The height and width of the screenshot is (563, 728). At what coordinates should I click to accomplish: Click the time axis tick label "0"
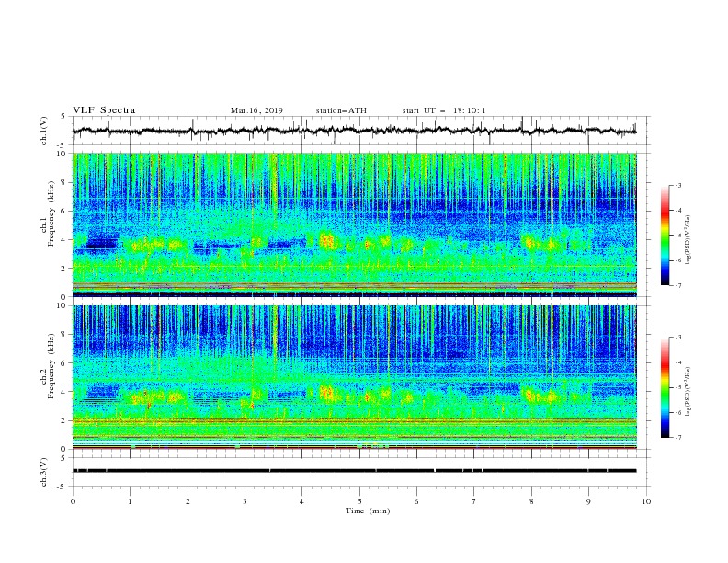73,501
